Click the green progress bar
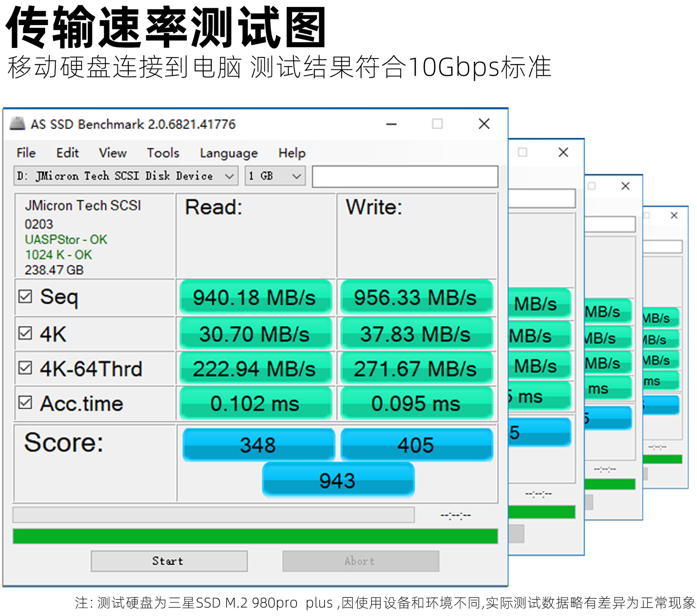 (x=255, y=536)
